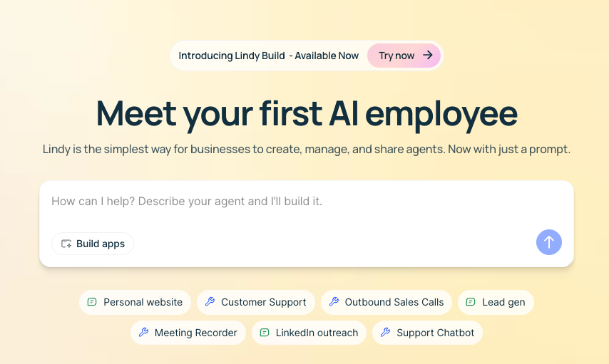Open the Try now pill button

404,56
